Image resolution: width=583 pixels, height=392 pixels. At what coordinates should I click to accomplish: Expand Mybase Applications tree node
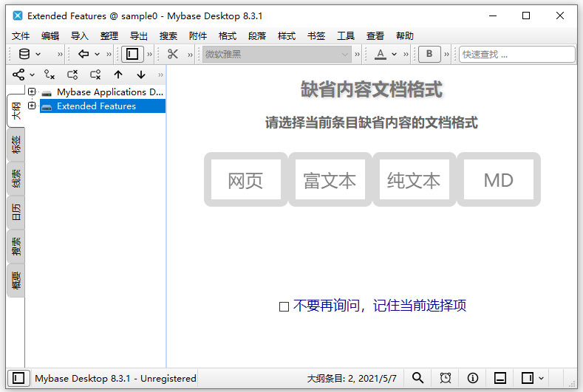[32, 92]
